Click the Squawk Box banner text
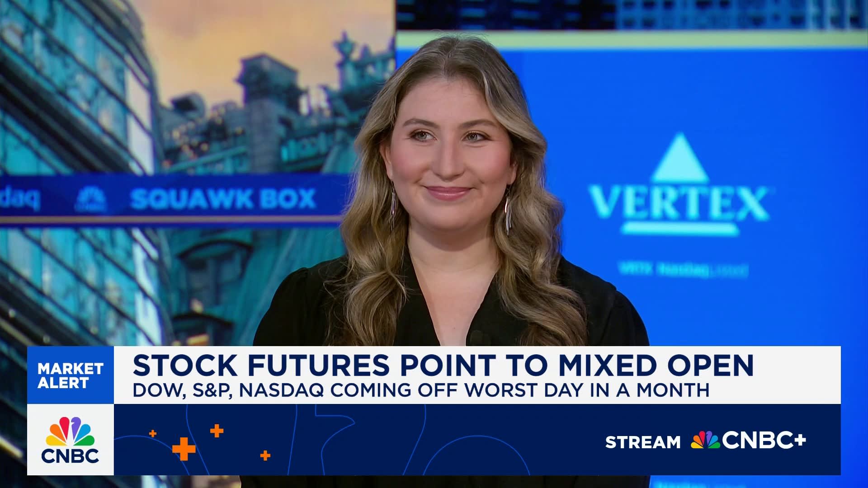This screenshot has width=868, height=488. click(x=223, y=199)
